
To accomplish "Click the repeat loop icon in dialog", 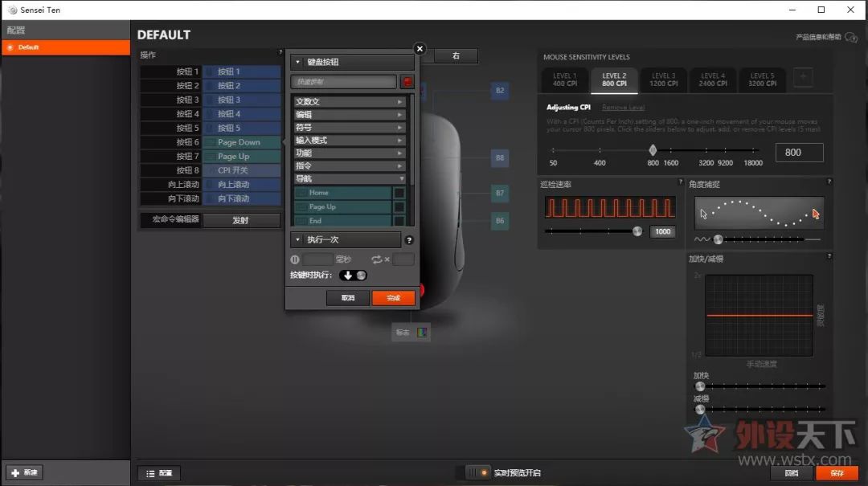I will pos(376,259).
